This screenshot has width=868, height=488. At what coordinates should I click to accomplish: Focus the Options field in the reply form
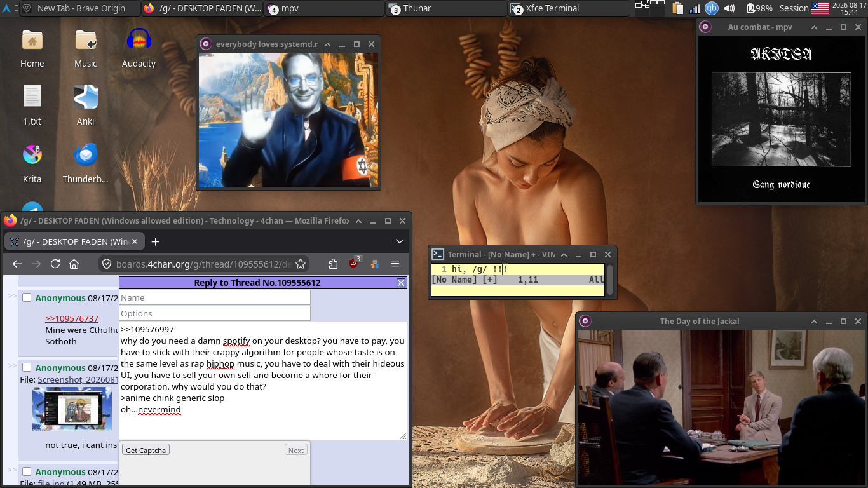[x=215, y=313]
